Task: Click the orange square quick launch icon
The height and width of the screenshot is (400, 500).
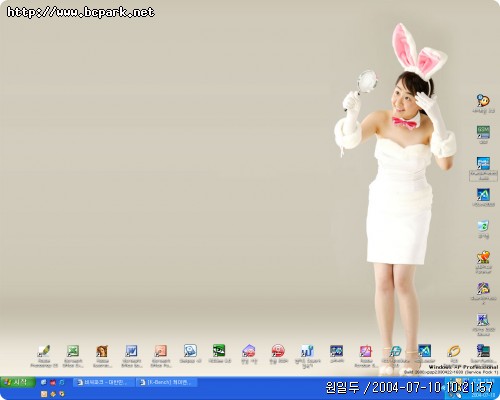Action: [x=44, y=394]
